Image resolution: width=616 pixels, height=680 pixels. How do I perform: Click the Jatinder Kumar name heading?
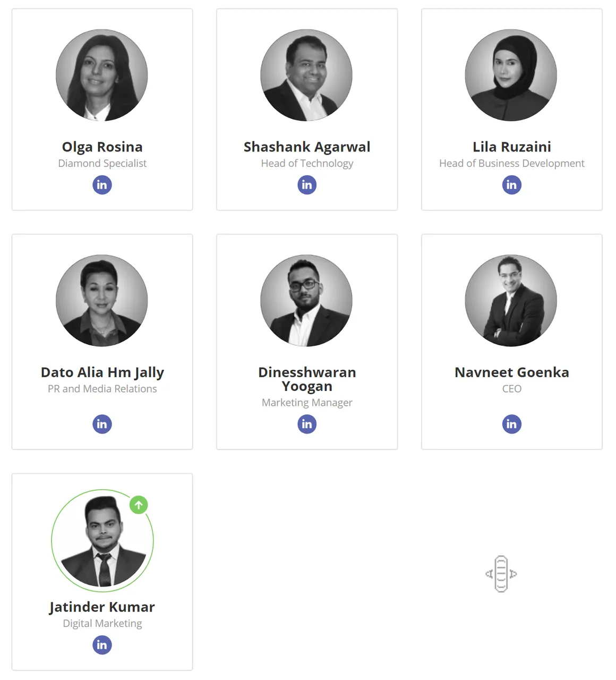pyautogui.click(x=102, y=607)
